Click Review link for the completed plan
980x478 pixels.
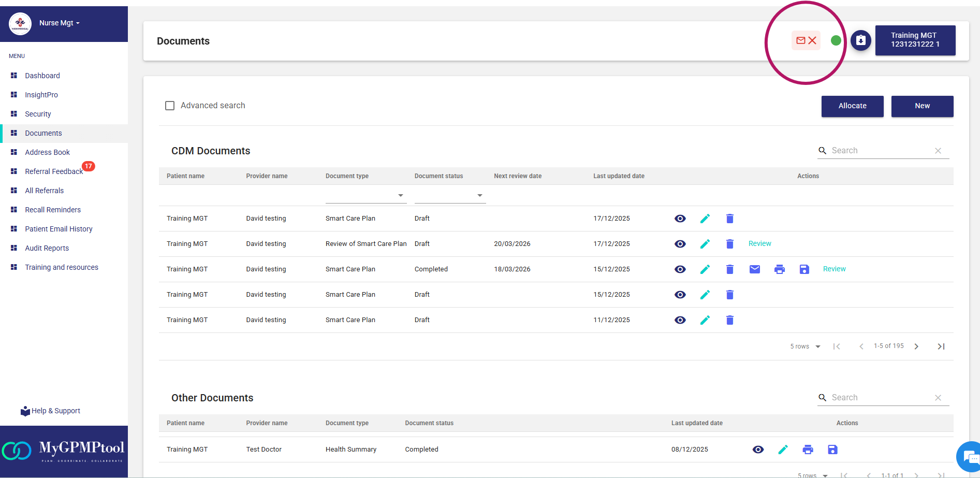(834, 269)
